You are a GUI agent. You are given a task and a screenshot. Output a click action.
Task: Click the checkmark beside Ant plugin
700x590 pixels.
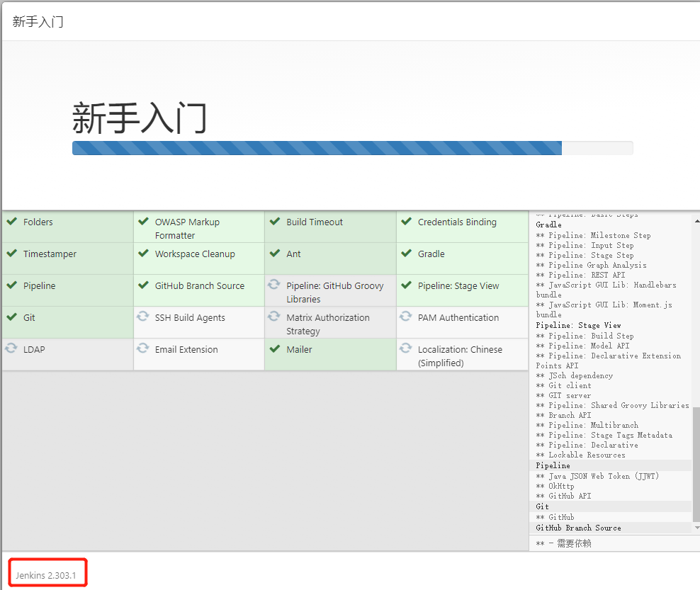click(x=275, y=253)
